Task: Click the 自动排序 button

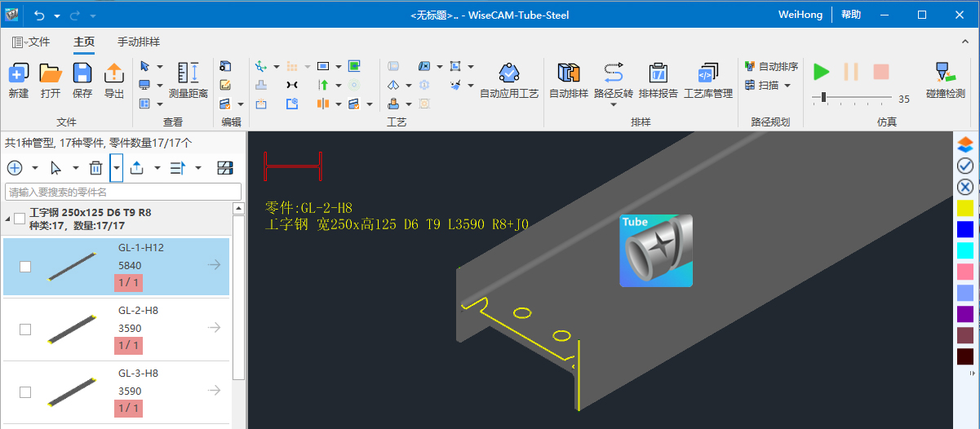Action: click(x=771, y=66)
